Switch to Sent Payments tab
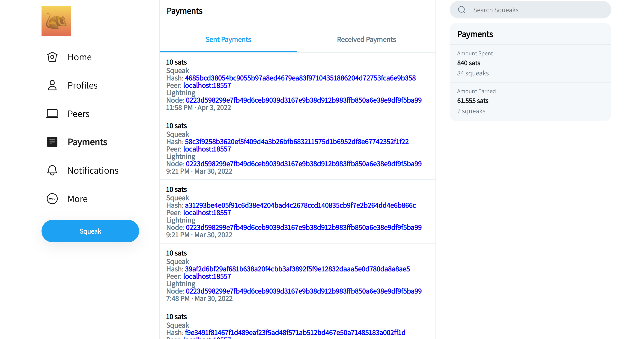The image size is (644, 339). pyautogui.click(x=228, y=39)
